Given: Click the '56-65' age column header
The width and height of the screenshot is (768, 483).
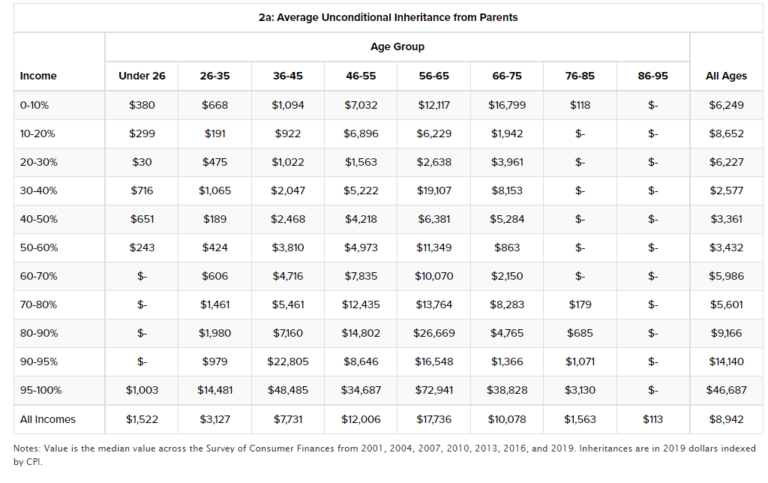Looking at the screenshot, I should point(433,76).
